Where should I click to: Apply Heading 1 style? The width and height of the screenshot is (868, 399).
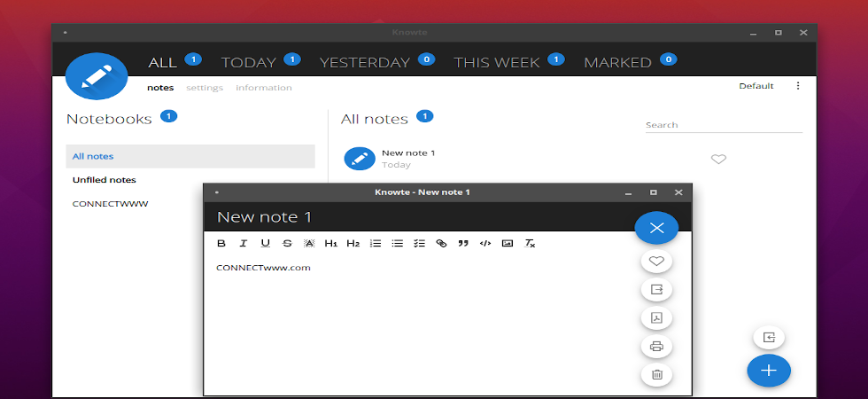331,243
